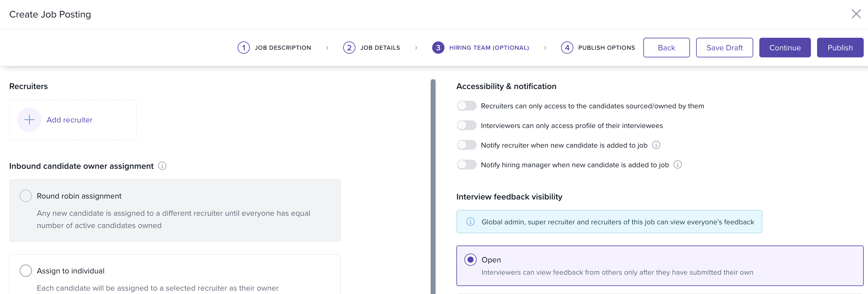The height and width of the screenshot is (294, 868).
Task: Click the step 4 circle icon
Action: point(567,48)
